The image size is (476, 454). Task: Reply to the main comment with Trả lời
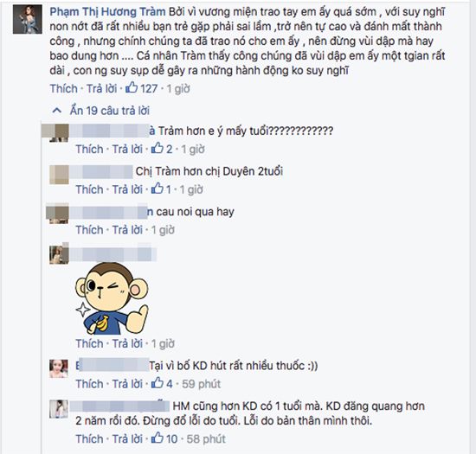102,88
